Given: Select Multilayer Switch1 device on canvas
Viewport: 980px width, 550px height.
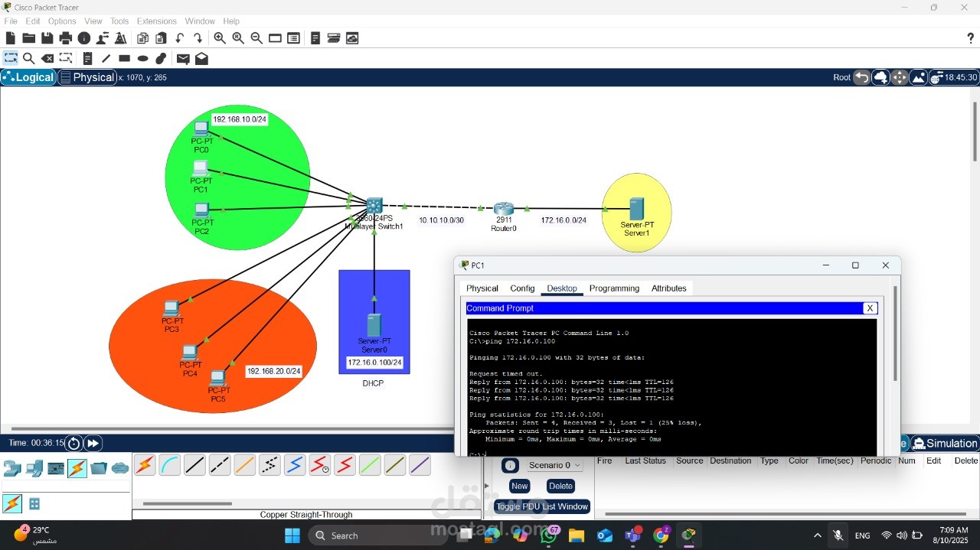Looking at the screenshot, I should [374, 207].
